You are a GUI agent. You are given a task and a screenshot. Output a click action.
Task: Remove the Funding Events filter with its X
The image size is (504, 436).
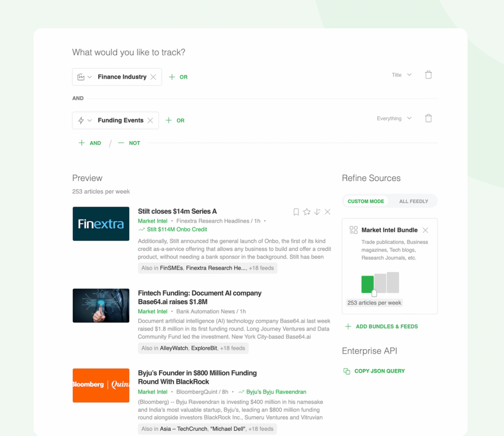click(150, 120)
